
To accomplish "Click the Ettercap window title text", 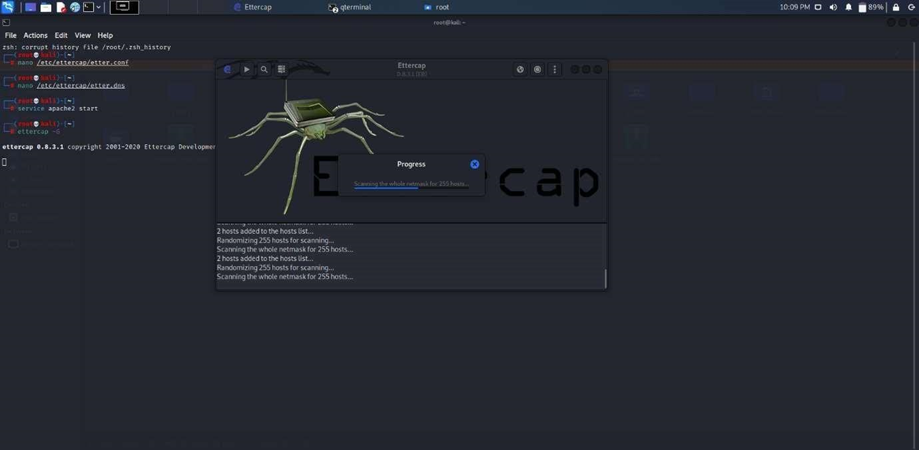I will [411, 65].
